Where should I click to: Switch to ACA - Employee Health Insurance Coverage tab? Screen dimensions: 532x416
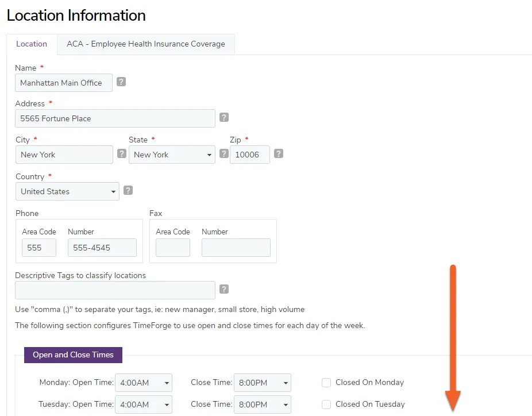[x=146, y=44]
